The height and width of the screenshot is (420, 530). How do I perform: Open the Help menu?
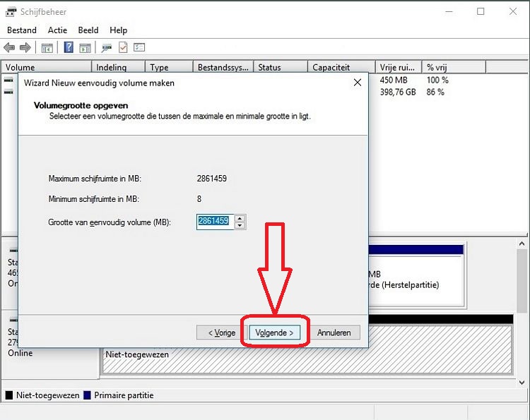(x=118, y=30)
